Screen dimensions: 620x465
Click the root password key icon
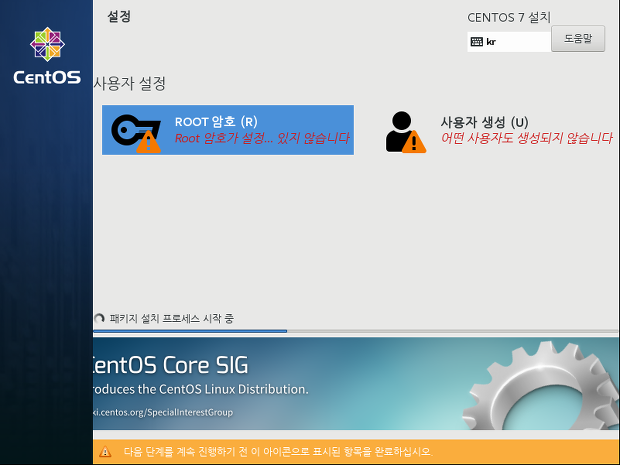tap(136, 133)
